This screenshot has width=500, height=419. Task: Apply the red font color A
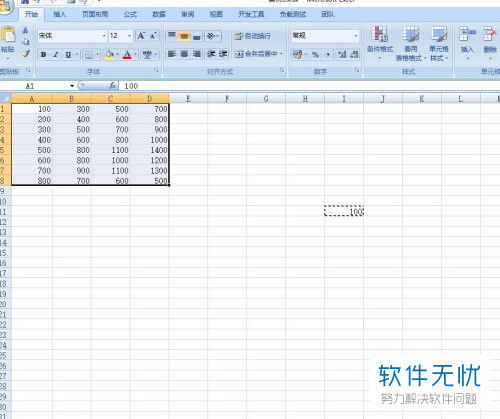point(127,55)
